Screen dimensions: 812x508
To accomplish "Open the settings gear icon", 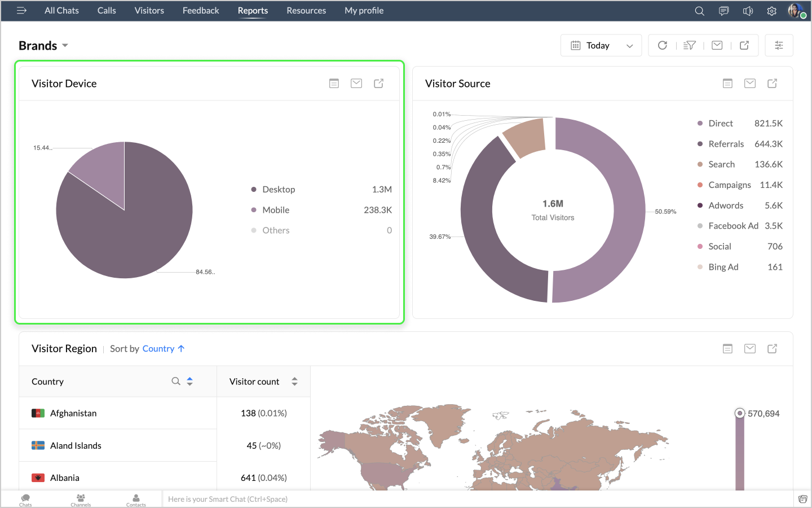I will point(771,11).
